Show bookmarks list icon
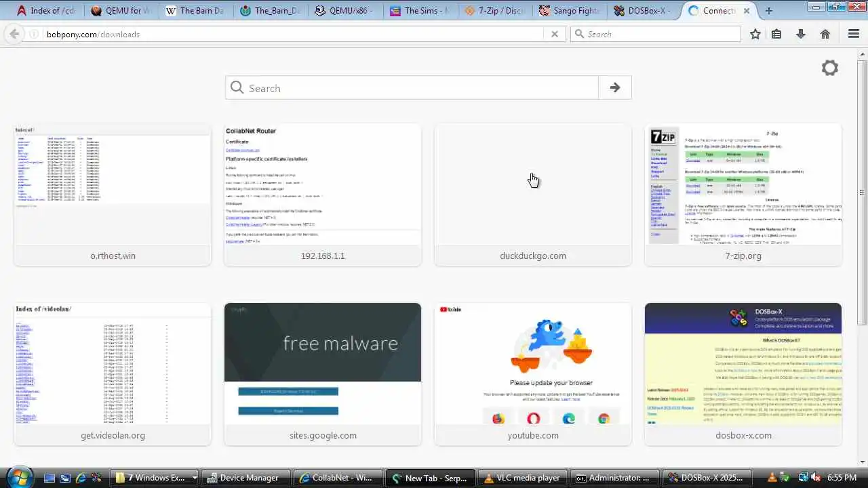Viewport: 868px width, 488px height. coord(777,34)
